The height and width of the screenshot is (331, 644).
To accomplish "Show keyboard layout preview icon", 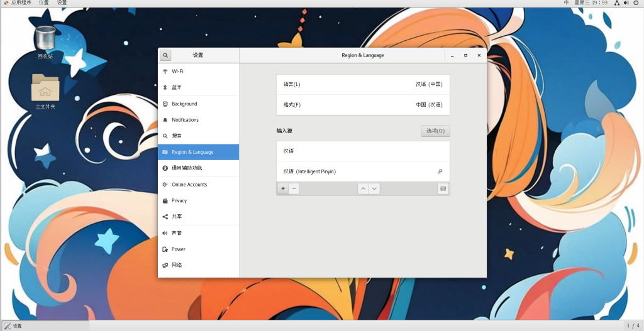I will coord(443,188).
